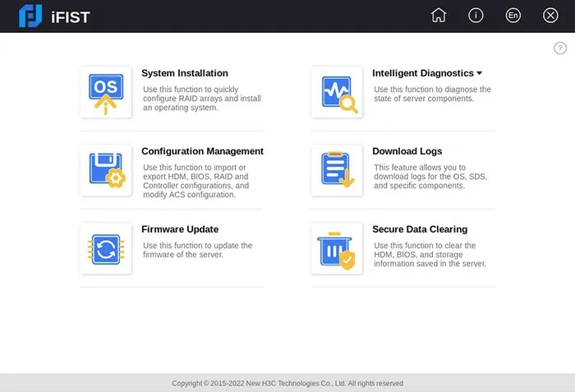Select the Intelligent Diagnostics title

click(x=423, y=73)
